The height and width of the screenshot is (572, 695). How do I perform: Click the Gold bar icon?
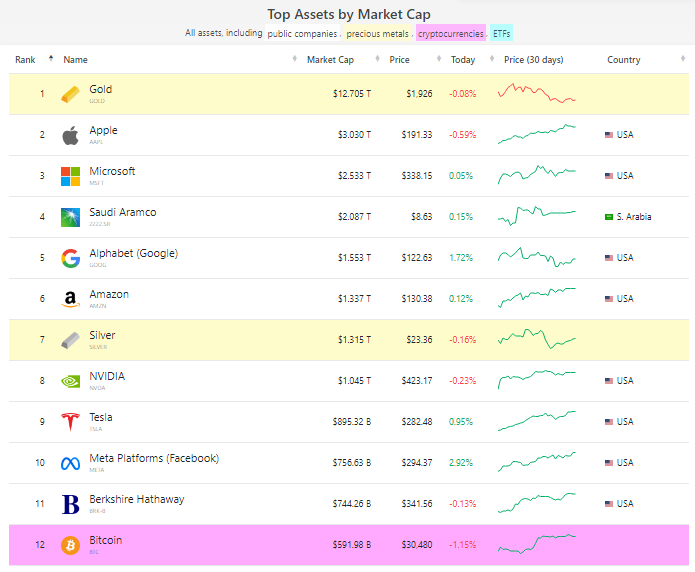[x=70, y=94]
